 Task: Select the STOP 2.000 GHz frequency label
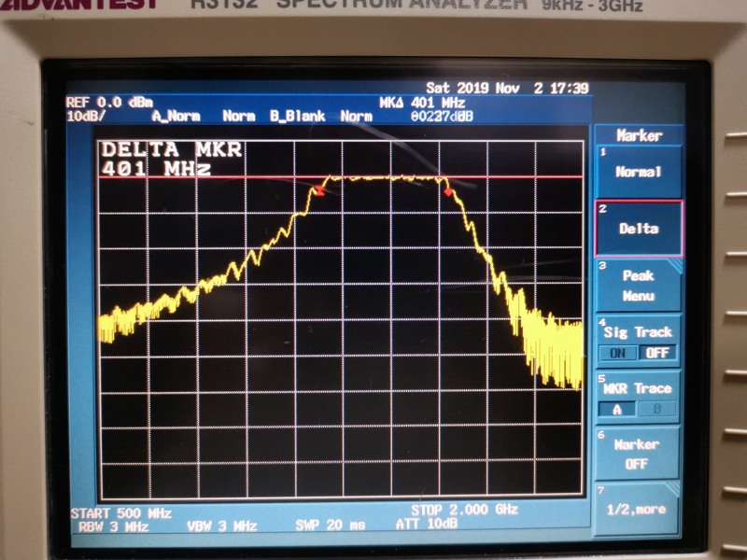tap(464, 511)
